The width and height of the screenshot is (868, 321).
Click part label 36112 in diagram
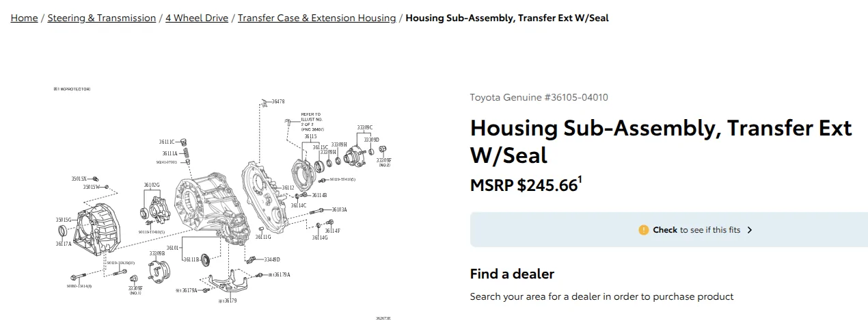(x=288, y=188)
